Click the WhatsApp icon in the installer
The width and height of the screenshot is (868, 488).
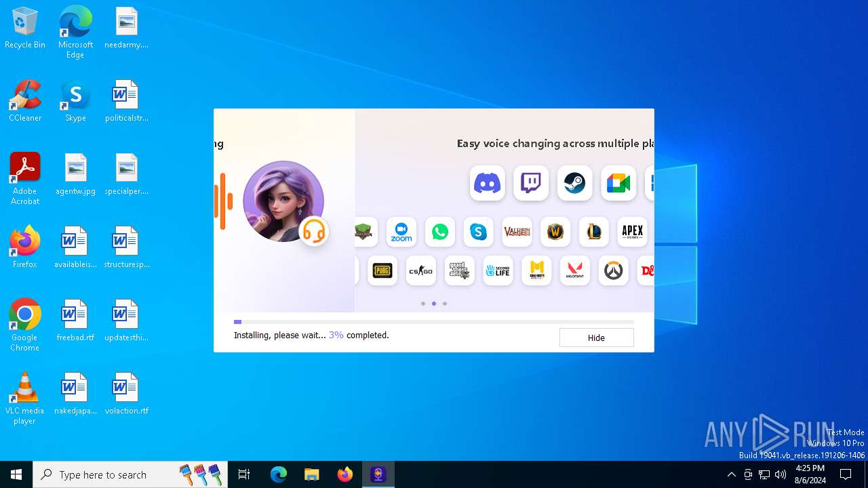coord(440,232)
